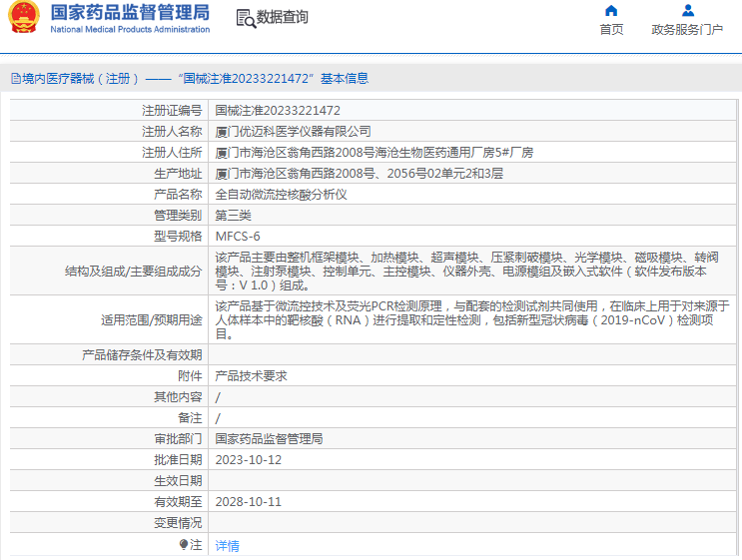
Task: Click 厦门优迈科医学仪器有限公司 registrant name
Action: [293, 132]
